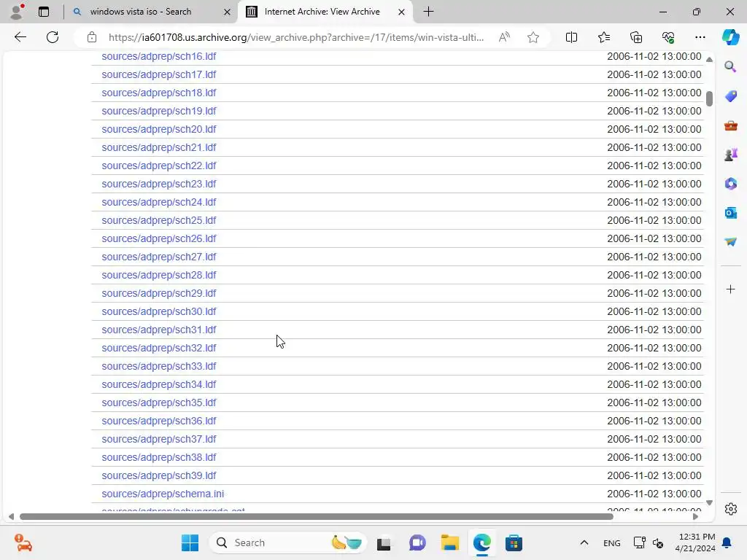Click the horizontal scrollbar thumb
Image resolution: width=747 pixels, height=560 pixels.
tap(317, 517)
